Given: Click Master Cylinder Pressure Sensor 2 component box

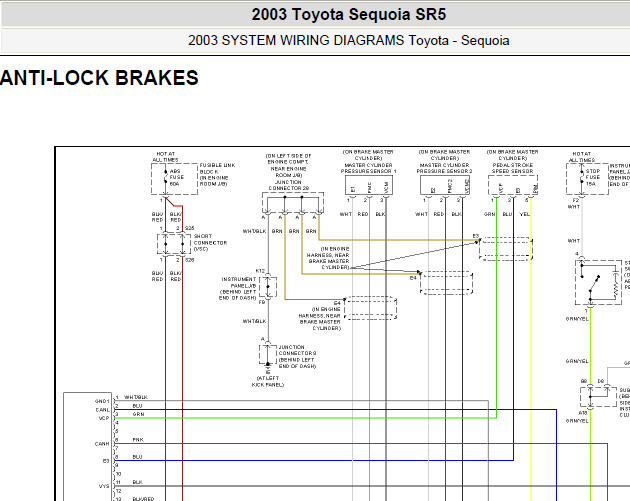Looking at the screenshot, I should (x=445, y=186).
